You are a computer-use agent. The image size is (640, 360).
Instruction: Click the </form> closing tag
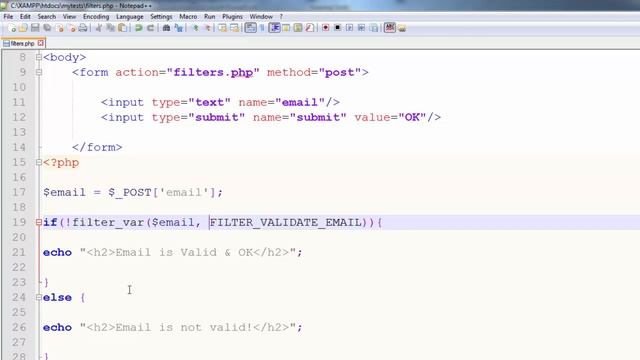tap(97, 147)
